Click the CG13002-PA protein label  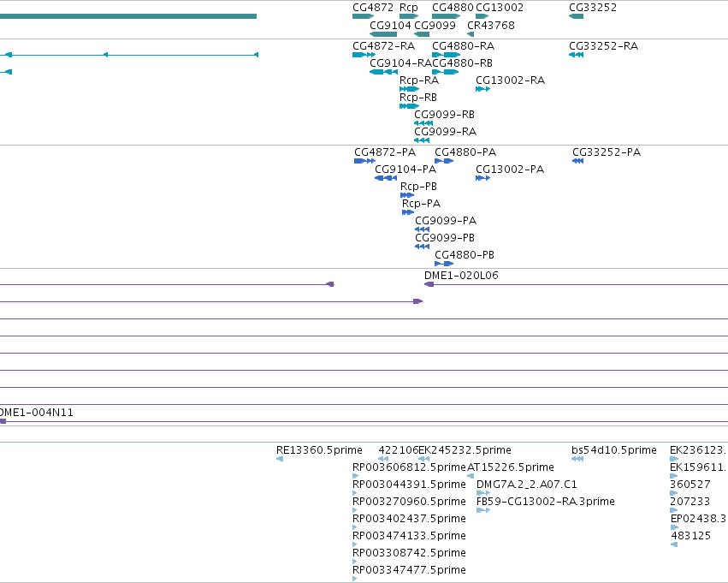pos(510,170)
